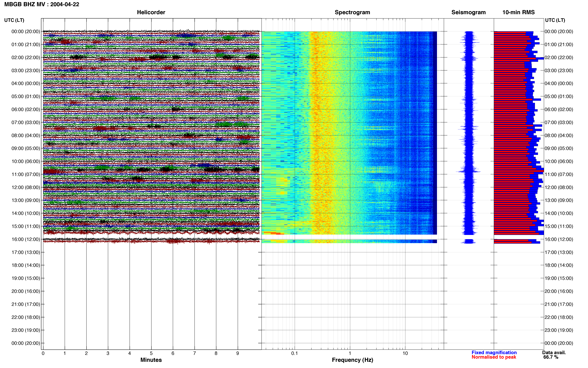Click the 'Data avail.' label

tap(554, 352)
